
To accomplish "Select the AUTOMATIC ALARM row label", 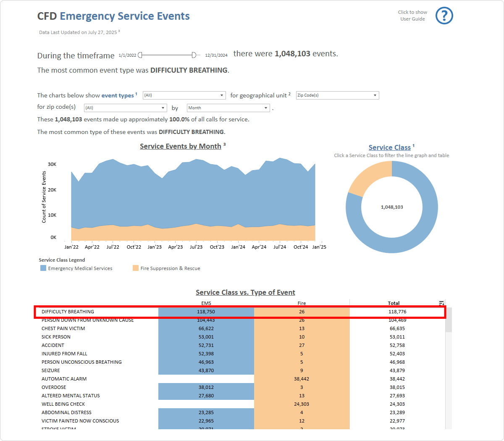I will pos(64,379).
